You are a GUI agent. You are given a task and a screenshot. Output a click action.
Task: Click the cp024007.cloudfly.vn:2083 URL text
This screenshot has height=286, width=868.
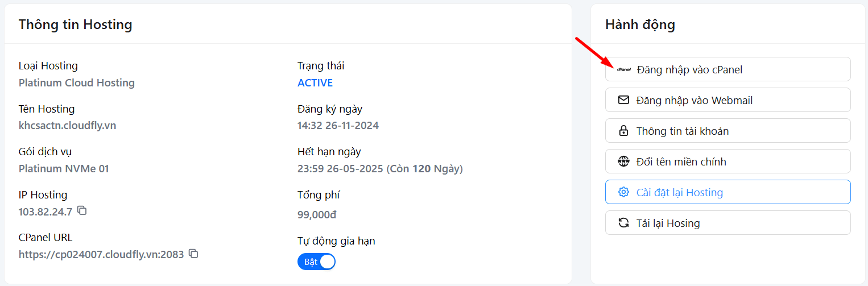tap(101, 254)
